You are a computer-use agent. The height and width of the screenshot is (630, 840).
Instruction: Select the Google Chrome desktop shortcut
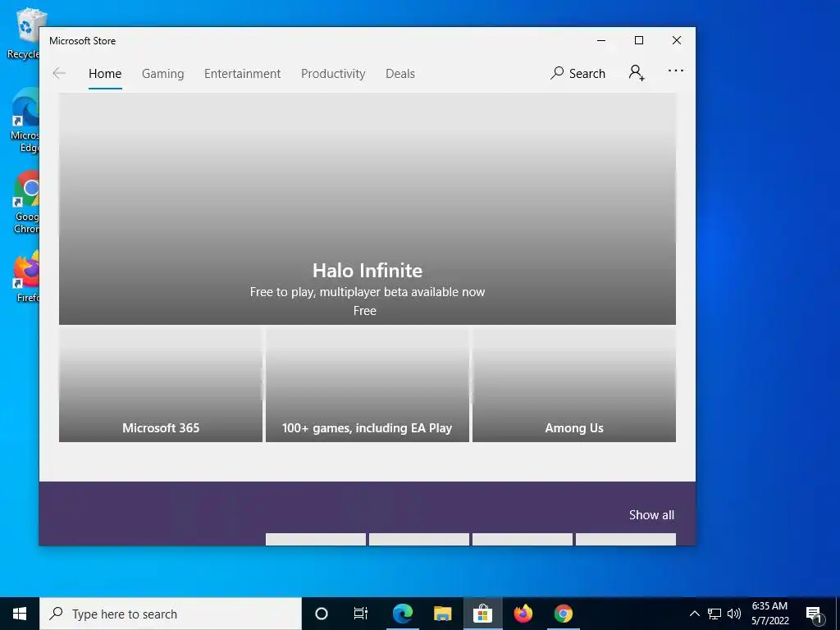point(25,203)
